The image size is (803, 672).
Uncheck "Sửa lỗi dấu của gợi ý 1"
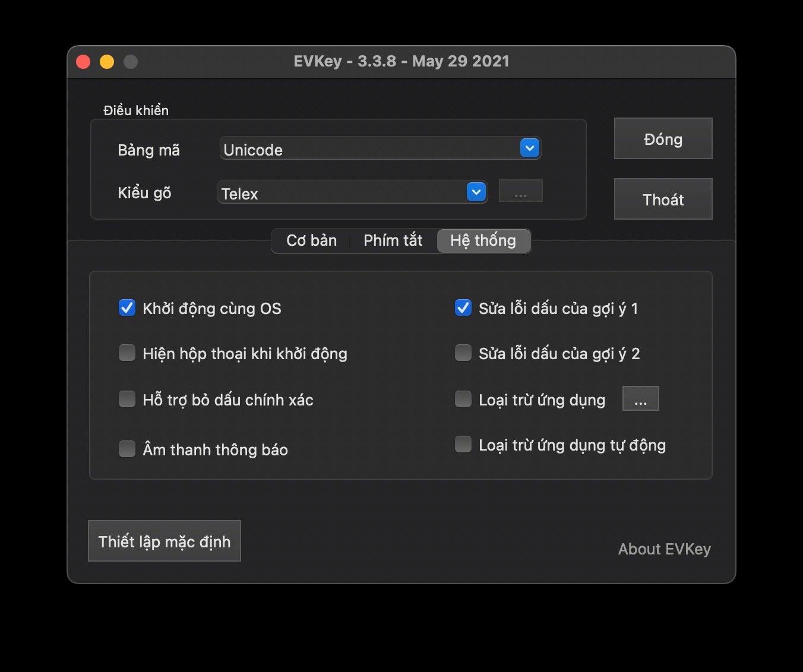coord(463,308)
